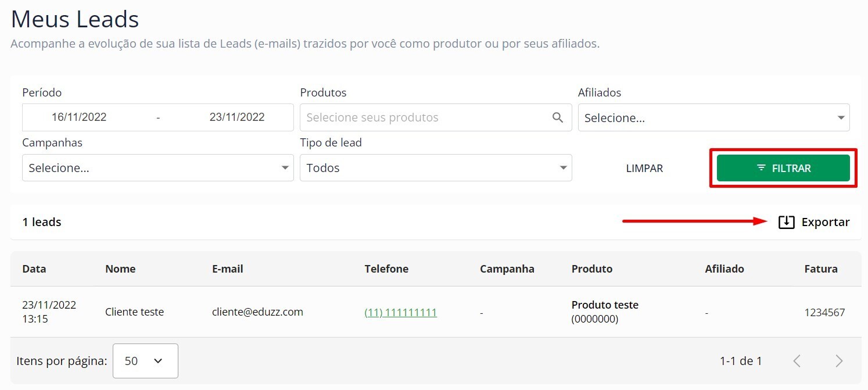
Task: Click the Exportar label
Action: coord(825,222)
